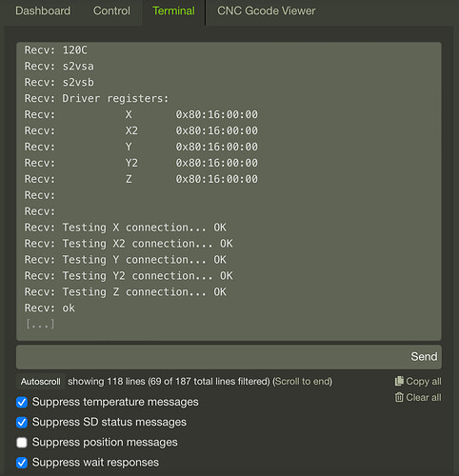Image resolution: width=459 pixels, height=476 pixels.
Task: Click the 'Recv: ok' terminal line
Action: tap(50, 308)
